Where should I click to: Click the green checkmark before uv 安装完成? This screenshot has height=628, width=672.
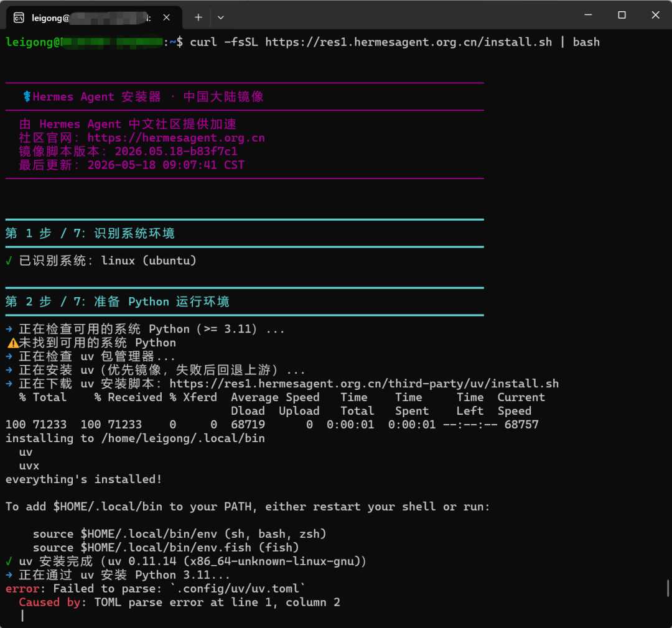[x=9, y=561]
